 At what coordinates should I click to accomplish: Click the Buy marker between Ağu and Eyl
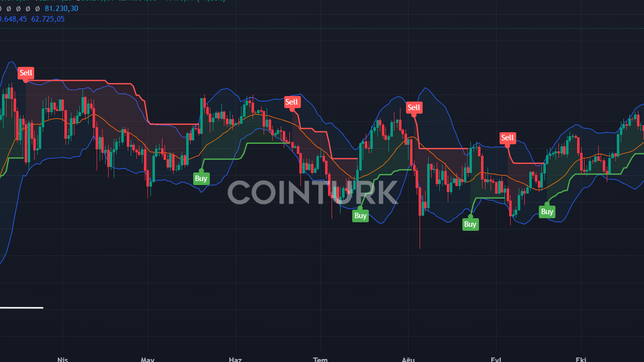click(470, 224)
